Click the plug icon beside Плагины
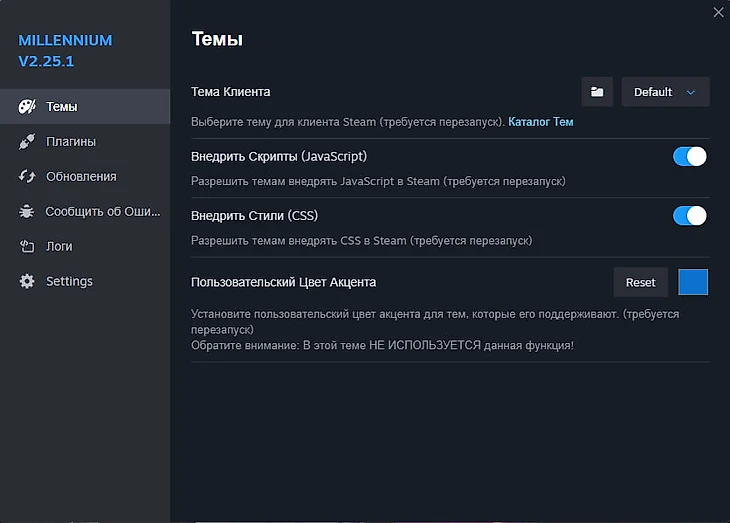This screenshot has width=730, height=523. (27, 142)
